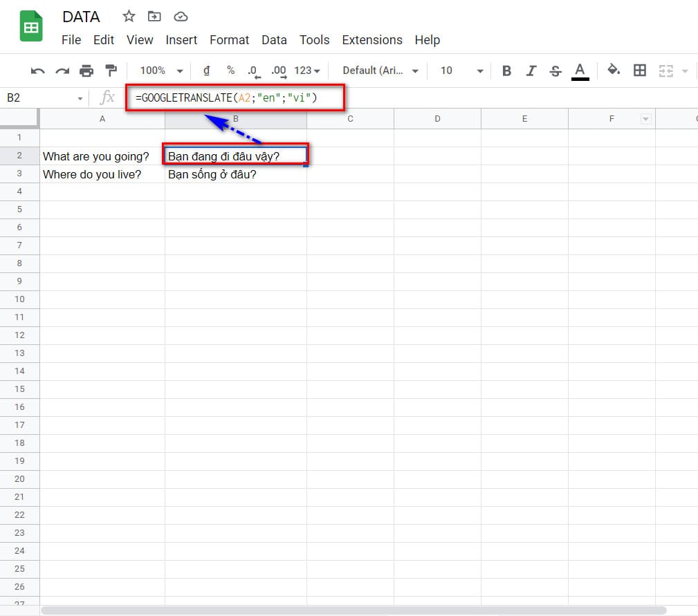Open the Data menu
This screenshot has height=616, width=698.
tap(274, 40)
